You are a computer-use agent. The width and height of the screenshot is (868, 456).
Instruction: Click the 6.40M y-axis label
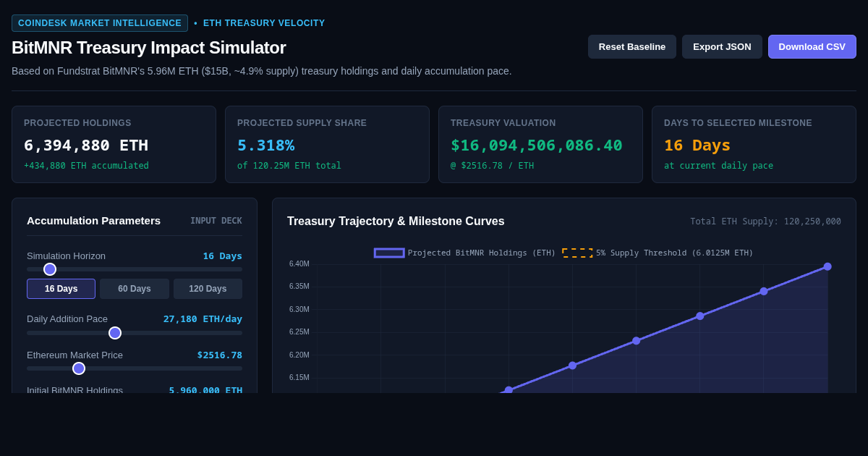(x=299, y=264)
